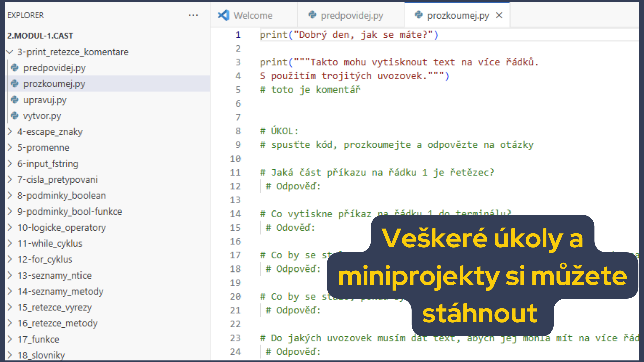Expand the 11-while_cyklus folder
Viewport: 644px width, 362px height.
[10, 243]
